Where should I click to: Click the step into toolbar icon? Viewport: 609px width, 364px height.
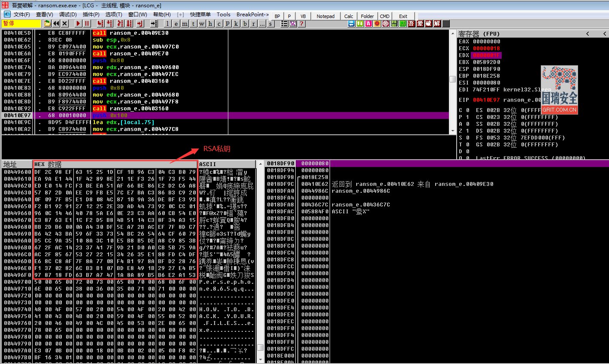pos(100,24)
